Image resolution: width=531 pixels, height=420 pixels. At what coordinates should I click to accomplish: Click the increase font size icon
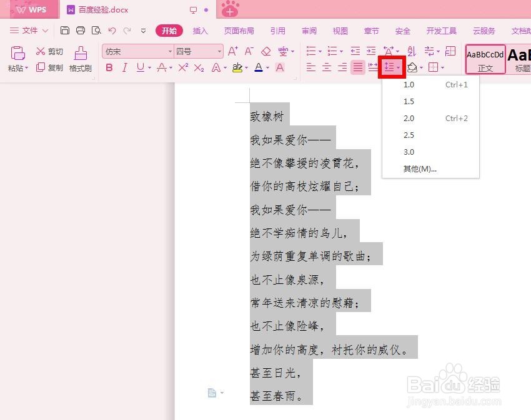point(232,51)
